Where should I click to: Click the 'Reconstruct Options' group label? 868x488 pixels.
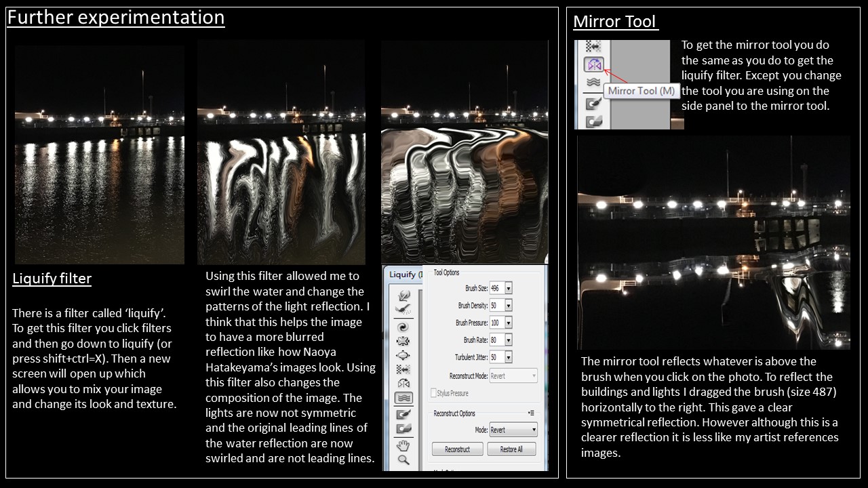coord(454,413)
